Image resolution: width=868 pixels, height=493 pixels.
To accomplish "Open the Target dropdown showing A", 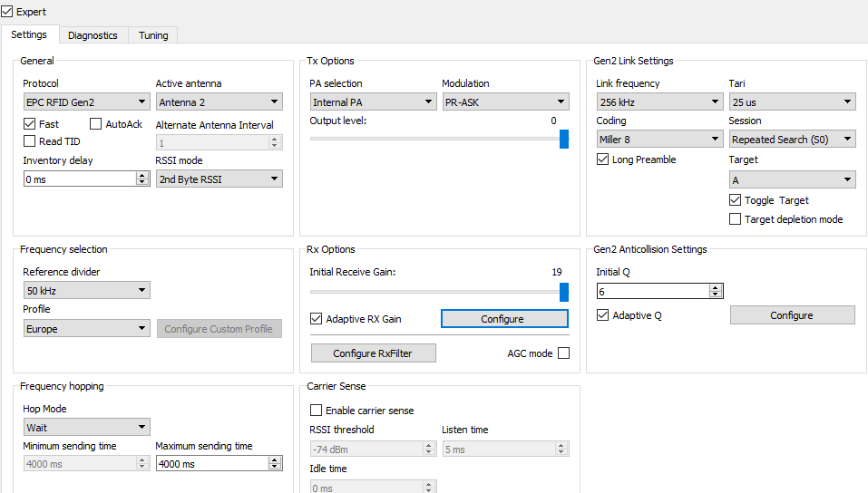I will (793, 179).
